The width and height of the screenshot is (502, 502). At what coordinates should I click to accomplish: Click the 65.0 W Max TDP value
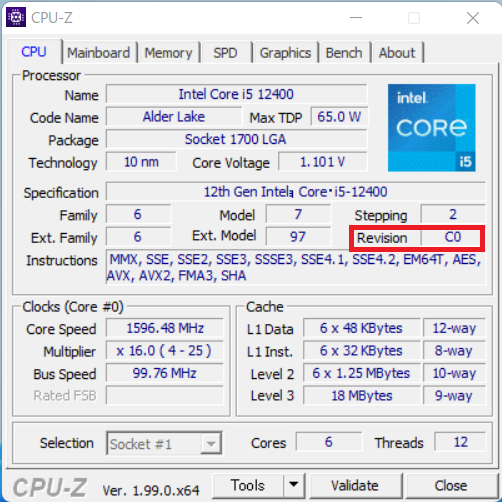(x=339, y=117)
